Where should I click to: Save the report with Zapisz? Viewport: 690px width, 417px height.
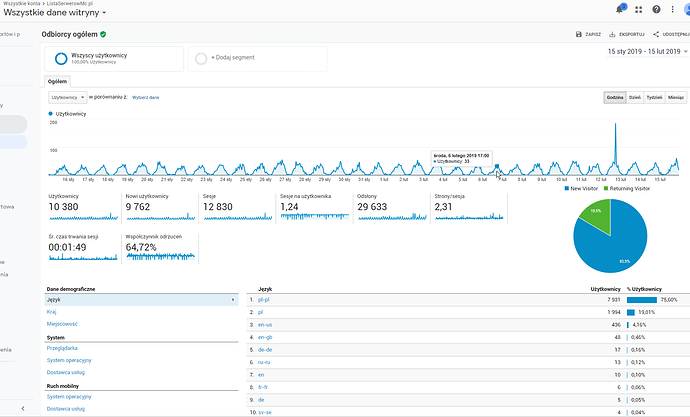(587, 34)
